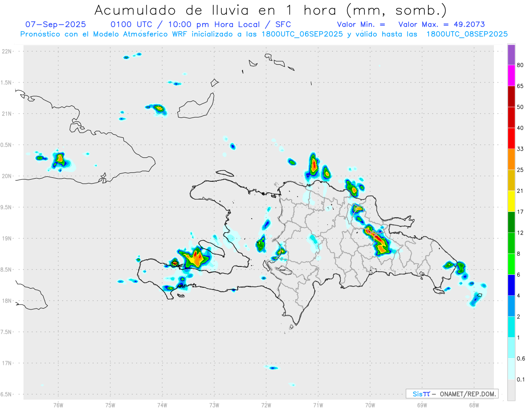Click the 'Valor Max. = 49.2073' text
This screenshot has height=411, width=532.
click(442, 24)
